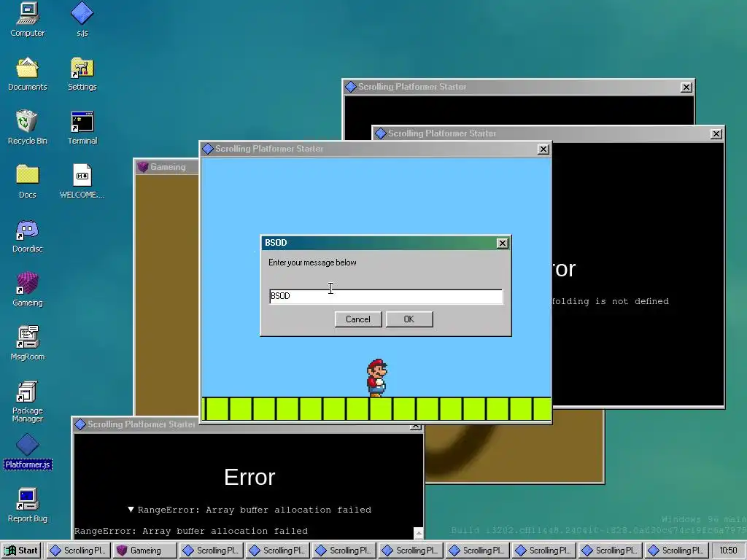Click the BSOD dialog title bar
Viewport: 747px width, 560px height.
coord(385,243)
